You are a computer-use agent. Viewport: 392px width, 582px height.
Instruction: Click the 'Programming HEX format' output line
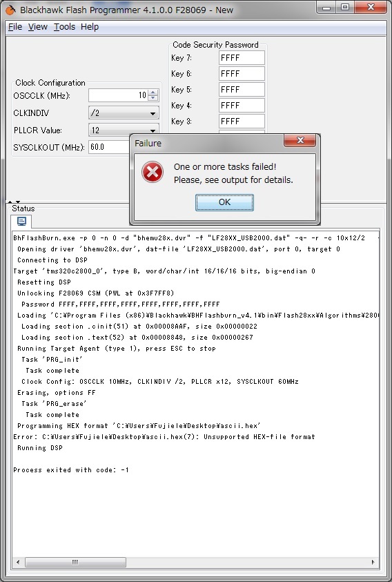pyautogui.click(x=139, y=426)
